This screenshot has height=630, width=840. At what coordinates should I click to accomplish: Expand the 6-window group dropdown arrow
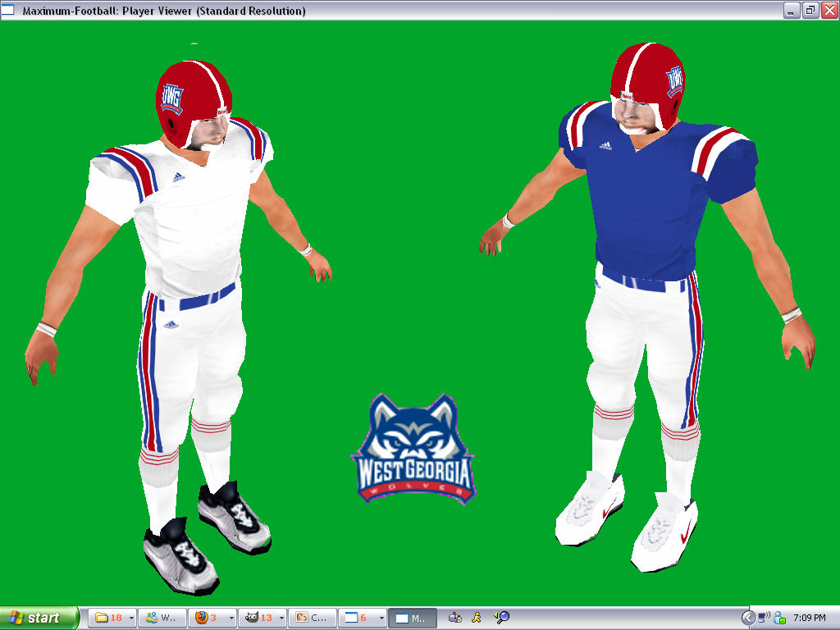pyautogui.click(x=381, y=618)
